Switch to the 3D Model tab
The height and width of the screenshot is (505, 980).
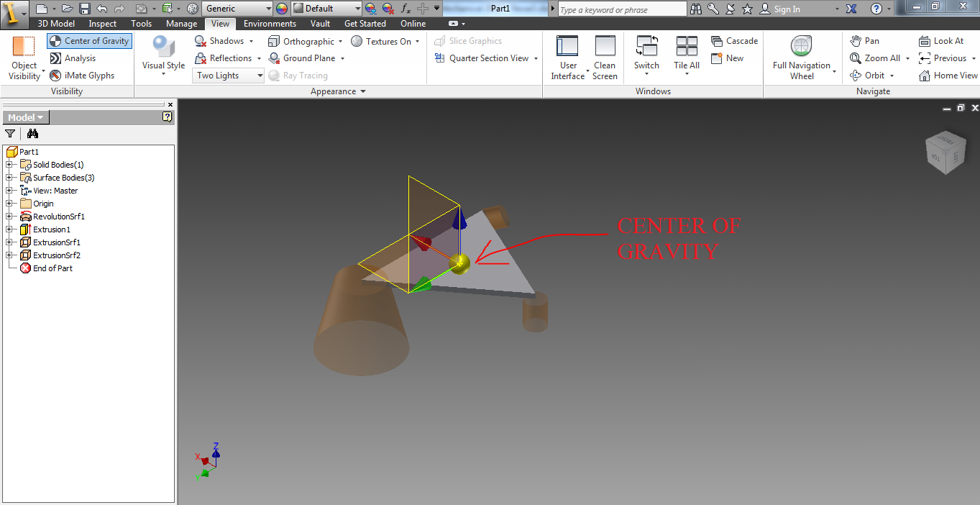55,23
